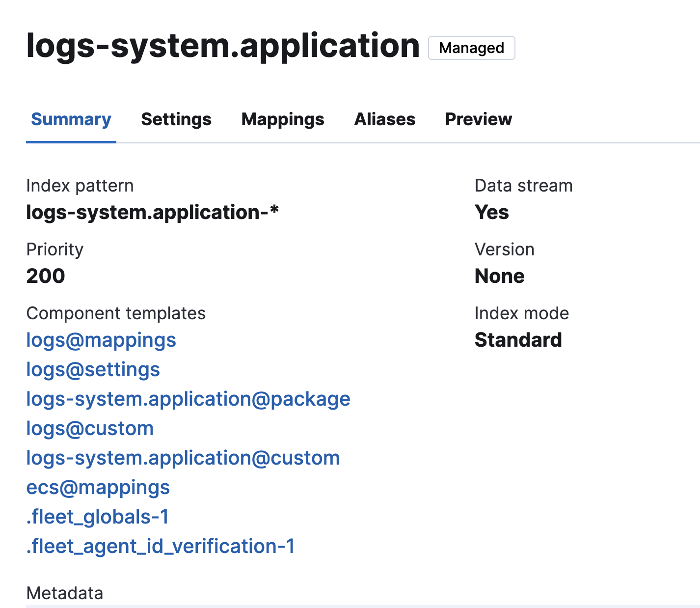This screenshot has height=608, width=700.
Task: Open the logs-system.application@package component template
Action: 188,398
